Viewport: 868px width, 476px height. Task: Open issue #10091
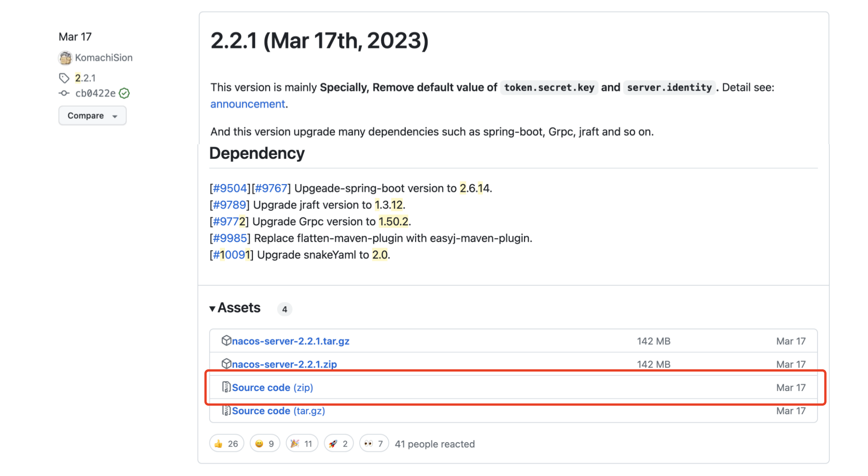[231, 255]
